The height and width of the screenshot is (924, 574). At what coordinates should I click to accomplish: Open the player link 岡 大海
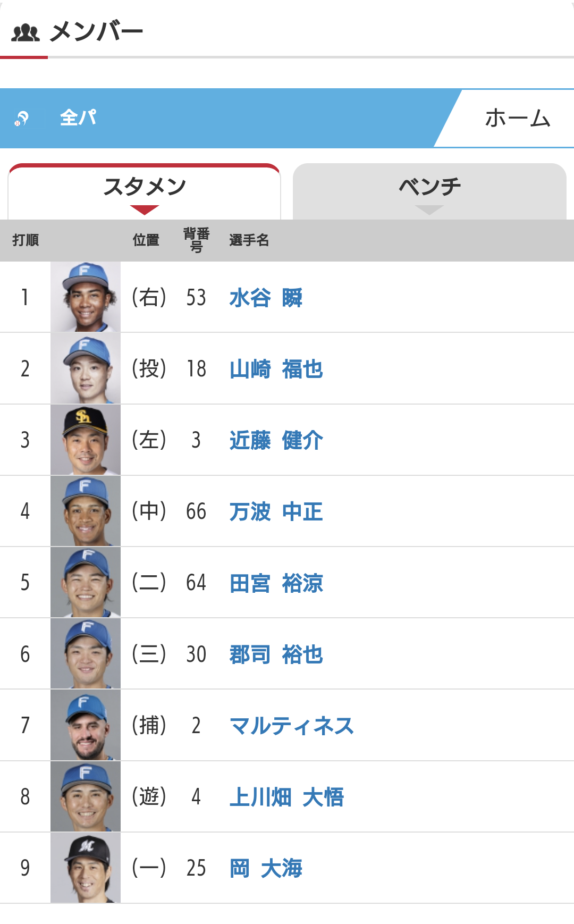pos(266,868)
